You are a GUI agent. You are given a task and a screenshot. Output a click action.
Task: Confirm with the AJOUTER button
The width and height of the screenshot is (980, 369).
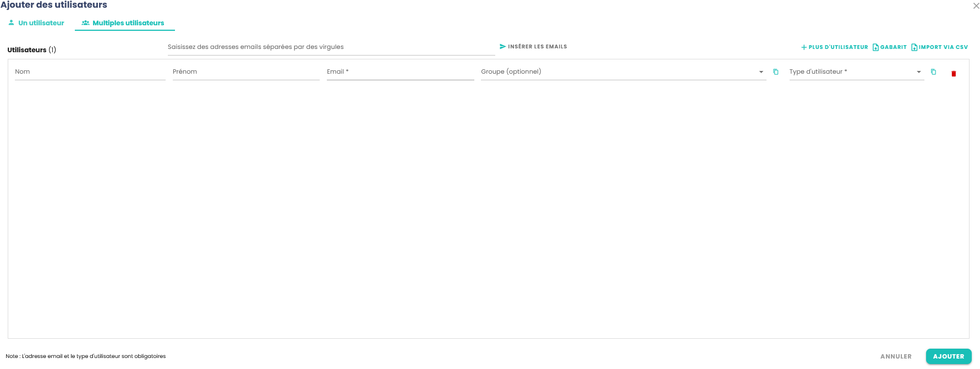[949, 356]
